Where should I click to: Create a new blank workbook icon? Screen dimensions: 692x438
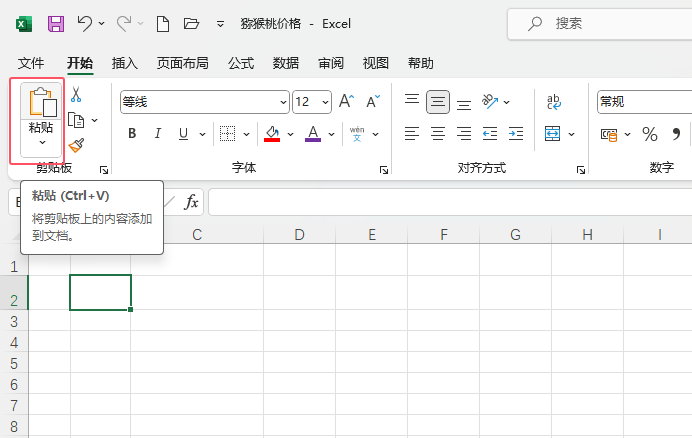coord(163,23)
